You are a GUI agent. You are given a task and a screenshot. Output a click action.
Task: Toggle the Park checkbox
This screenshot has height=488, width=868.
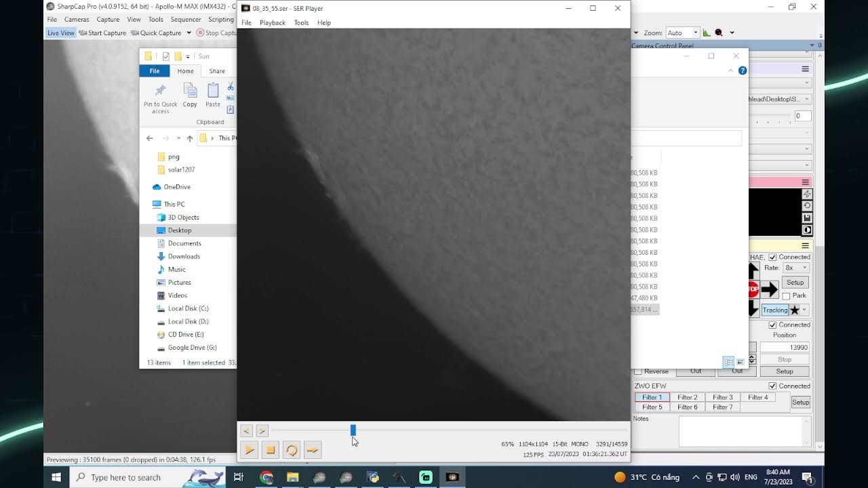click(x=786, y=296)
